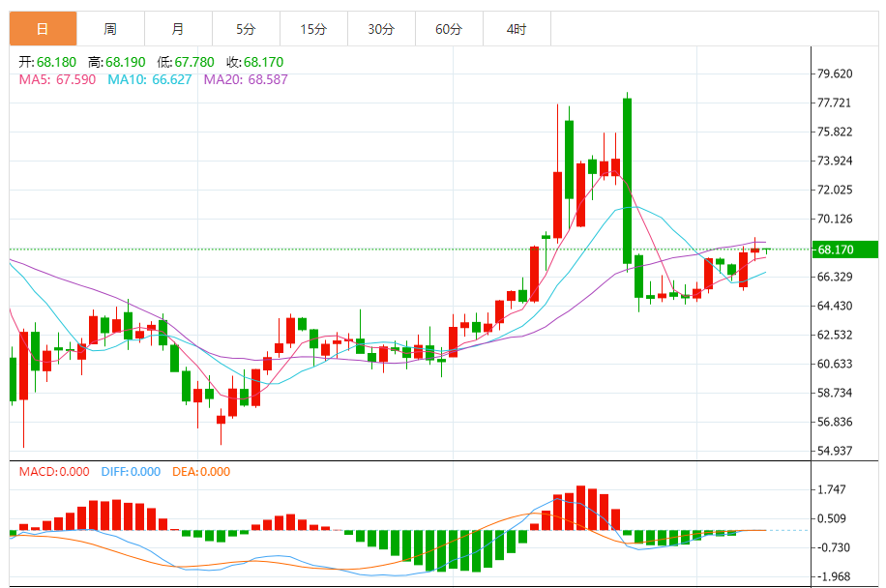Click the 70.126 price axis label
Image resolution: width=886 pixels, height=588 pixels.
click(835, 220)
